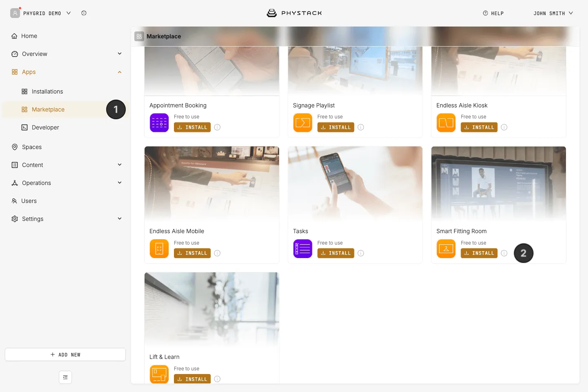Viewport: 588px width, 392px height.
Task: Show info for Signage Playlist app
Action: click(361, 127)
